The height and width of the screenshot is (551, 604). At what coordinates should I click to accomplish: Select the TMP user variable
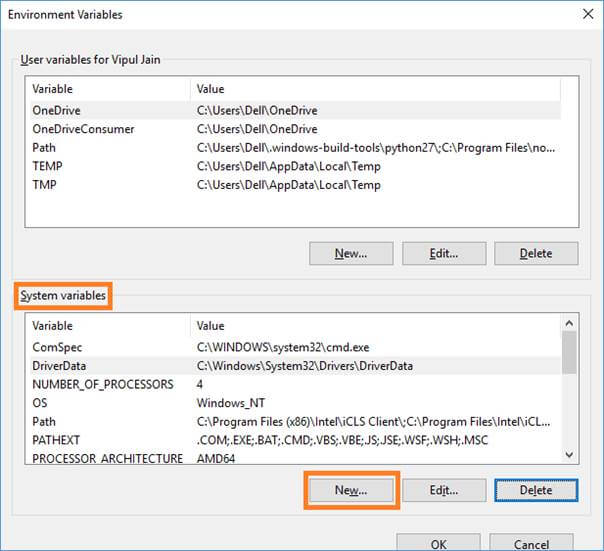pyautogui.click(x=296, y=185)
